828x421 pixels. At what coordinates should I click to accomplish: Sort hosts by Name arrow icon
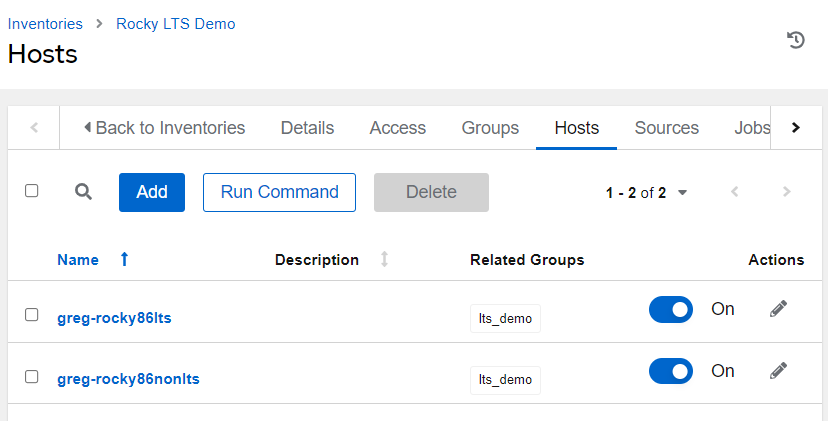click(124, 260)
